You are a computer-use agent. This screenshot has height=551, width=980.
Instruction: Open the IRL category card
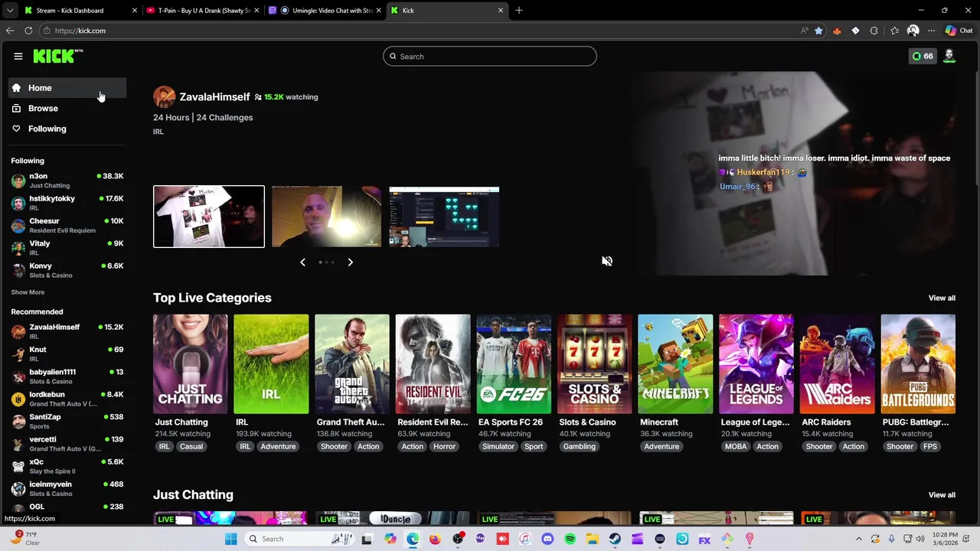tap(271, 364)
